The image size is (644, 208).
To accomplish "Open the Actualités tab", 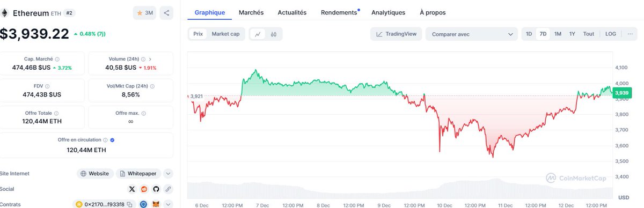I will (x=292, y=12).
